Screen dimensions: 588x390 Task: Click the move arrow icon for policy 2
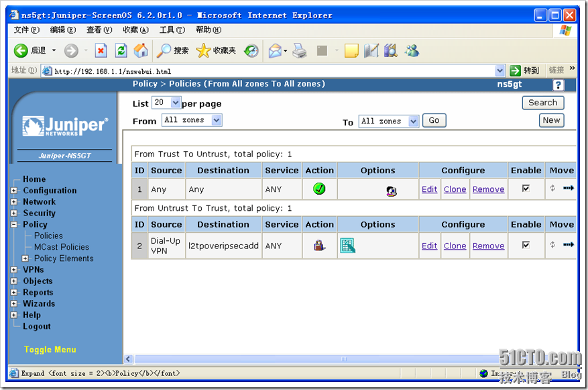(x=569, y=244)
